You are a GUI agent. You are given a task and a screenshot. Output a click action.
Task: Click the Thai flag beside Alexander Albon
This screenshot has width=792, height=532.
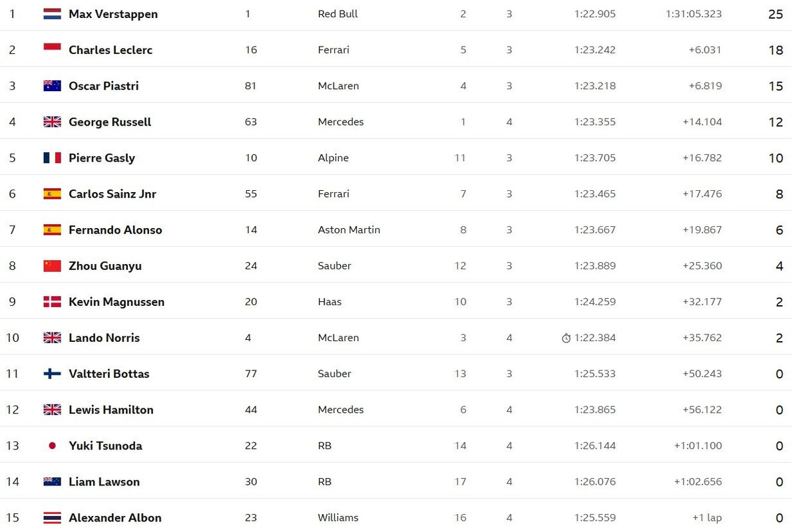tap(52, 518)
